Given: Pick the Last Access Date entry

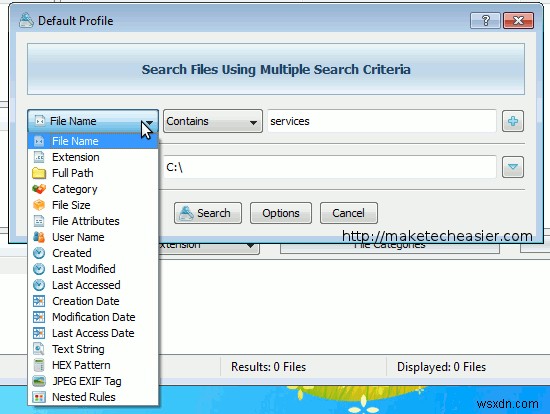Looking at the screenshot, I should [x=93, y=333].
